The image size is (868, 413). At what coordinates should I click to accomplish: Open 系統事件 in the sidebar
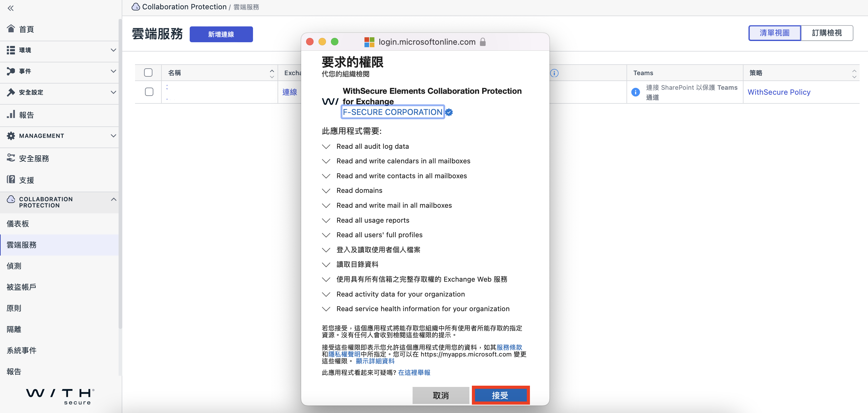tap(59, 350)
